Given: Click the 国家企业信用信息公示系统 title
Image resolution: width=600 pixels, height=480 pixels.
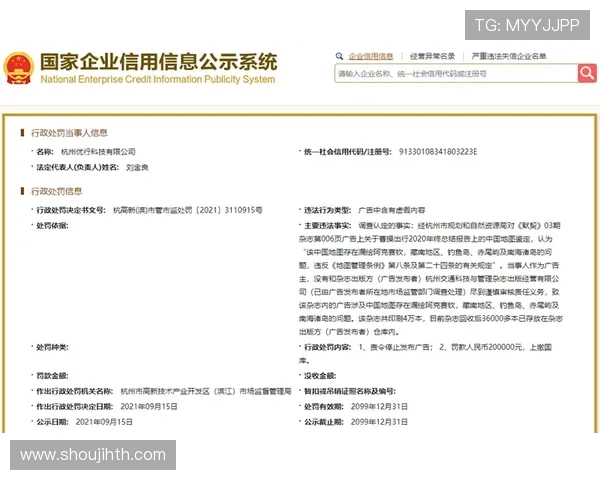Looking at the screenshot, I should (x=158, y=62).
